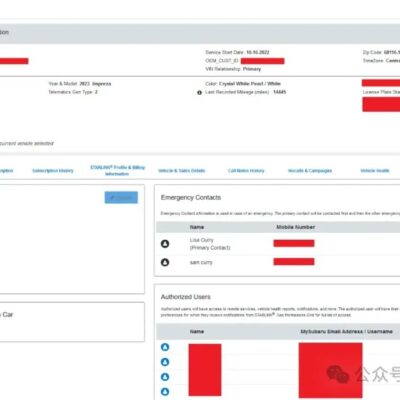The height and width of the screenshot is (400, 400).
Task: Select the first blue authorized user icon
Action: (165, 347)
